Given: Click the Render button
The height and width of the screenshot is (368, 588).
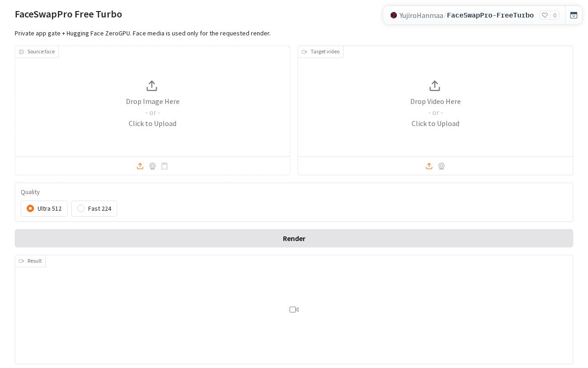Looking at the screenshot, I should [x=294, y=238].
